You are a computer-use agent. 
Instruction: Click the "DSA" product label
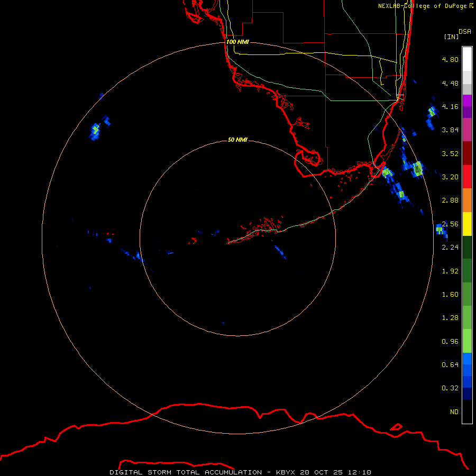(x=465, y=32)
